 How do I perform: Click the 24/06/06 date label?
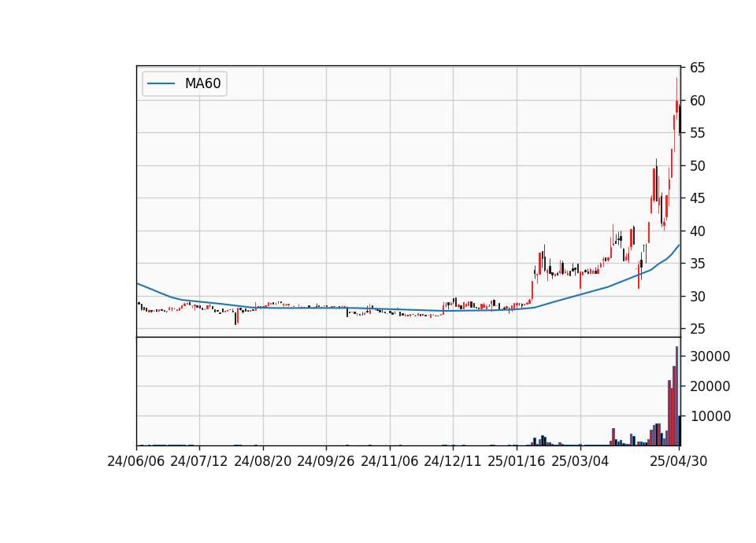pyautogui.click(x=136, y=461)
